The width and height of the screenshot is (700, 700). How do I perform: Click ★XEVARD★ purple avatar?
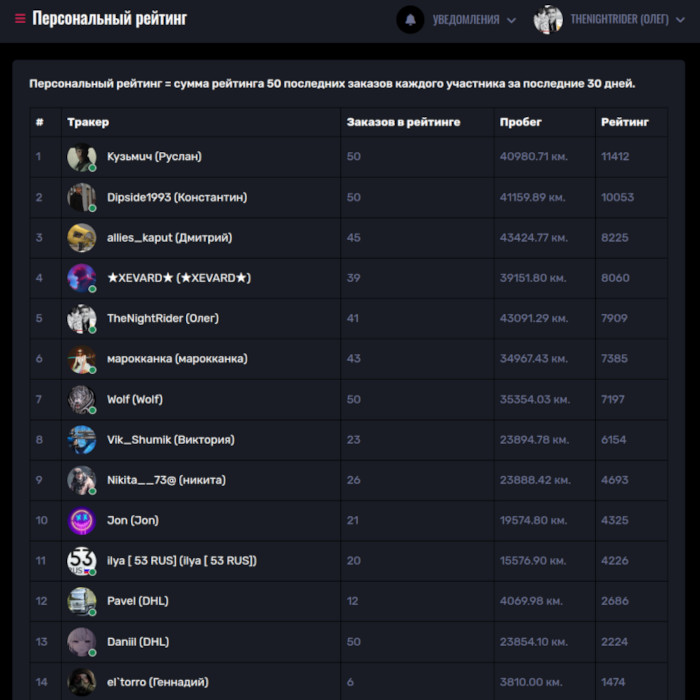pyautogui.click(x=81, y=278)
